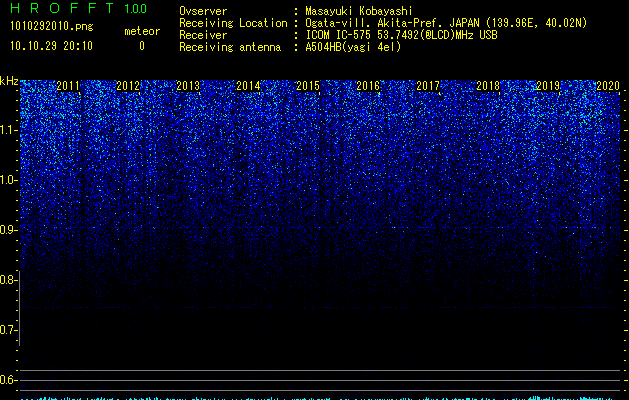Click the 2014 time marker
Screen dimensions: 629x400
tap(248, 85)
